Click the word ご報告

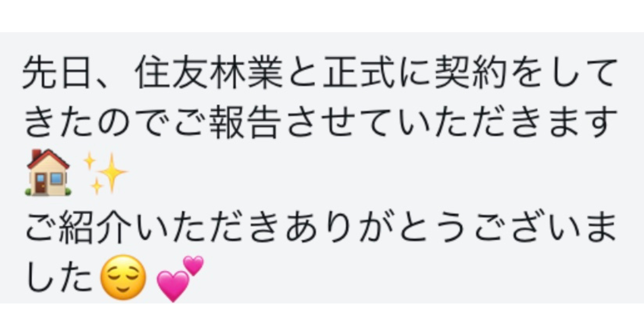click(x=227, y=122)
